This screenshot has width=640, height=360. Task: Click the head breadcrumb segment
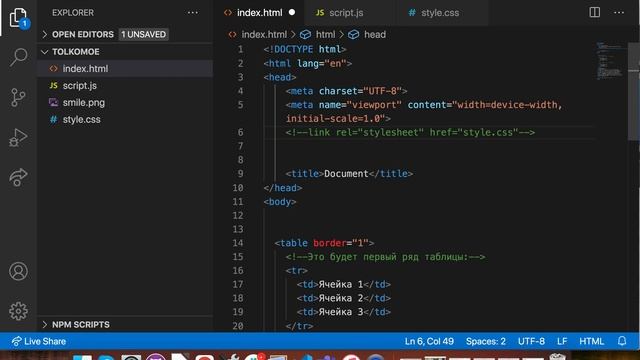(374, 35)
